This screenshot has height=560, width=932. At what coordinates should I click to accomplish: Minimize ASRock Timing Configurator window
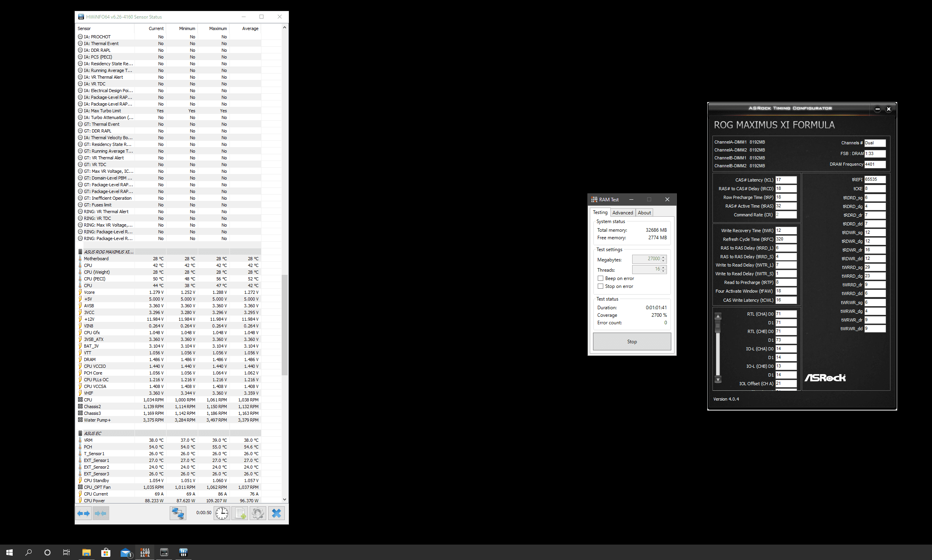coord(877,109)
